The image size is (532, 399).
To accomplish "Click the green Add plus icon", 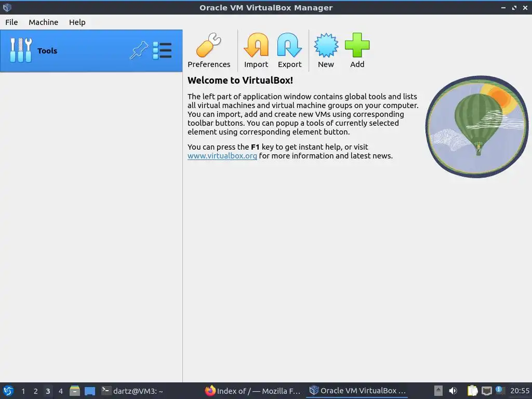I will tap(357, 45).
